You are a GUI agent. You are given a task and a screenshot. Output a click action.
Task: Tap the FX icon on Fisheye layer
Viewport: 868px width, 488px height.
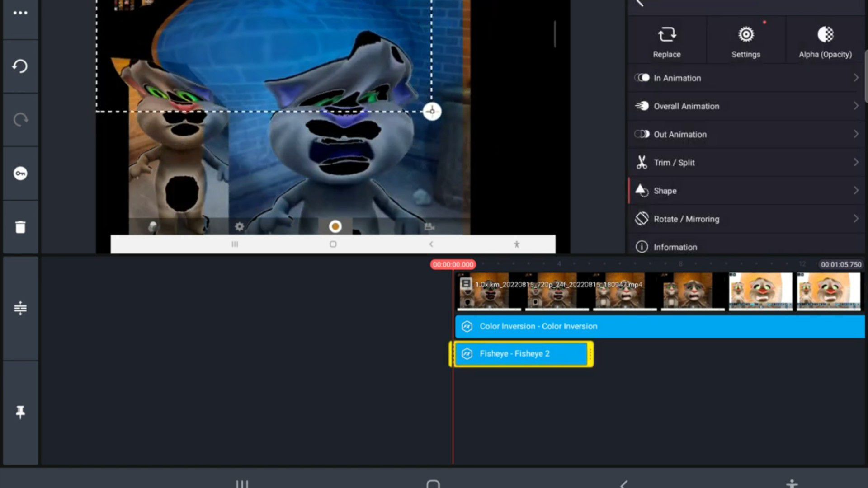click(x=467, y=354)
